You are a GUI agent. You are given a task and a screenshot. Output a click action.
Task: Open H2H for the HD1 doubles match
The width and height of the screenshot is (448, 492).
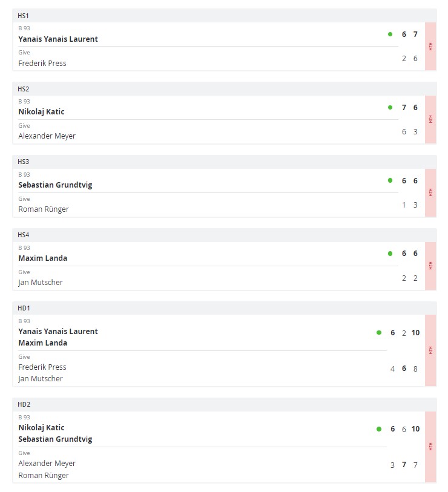pos(430,350)
